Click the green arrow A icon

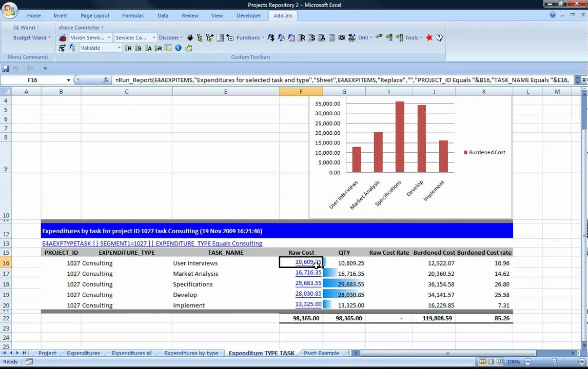pyautogui.click(x=148, y=48)
